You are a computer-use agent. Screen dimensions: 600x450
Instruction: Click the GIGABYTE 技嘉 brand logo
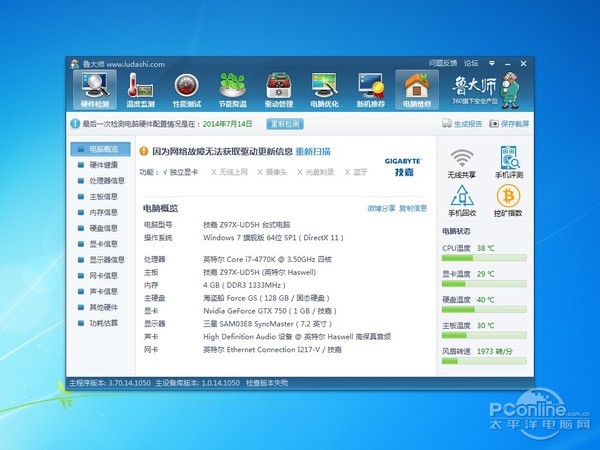point(403,167)
